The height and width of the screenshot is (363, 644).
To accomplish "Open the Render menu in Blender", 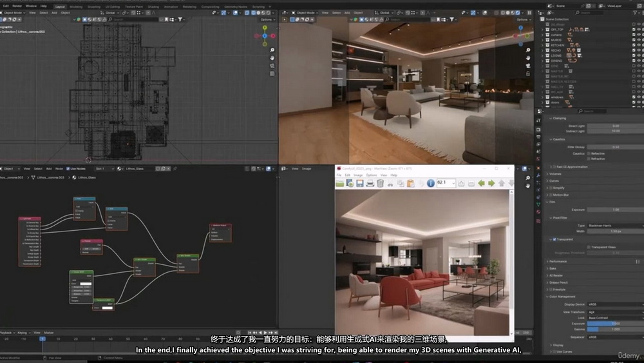I will click(17, 6).
